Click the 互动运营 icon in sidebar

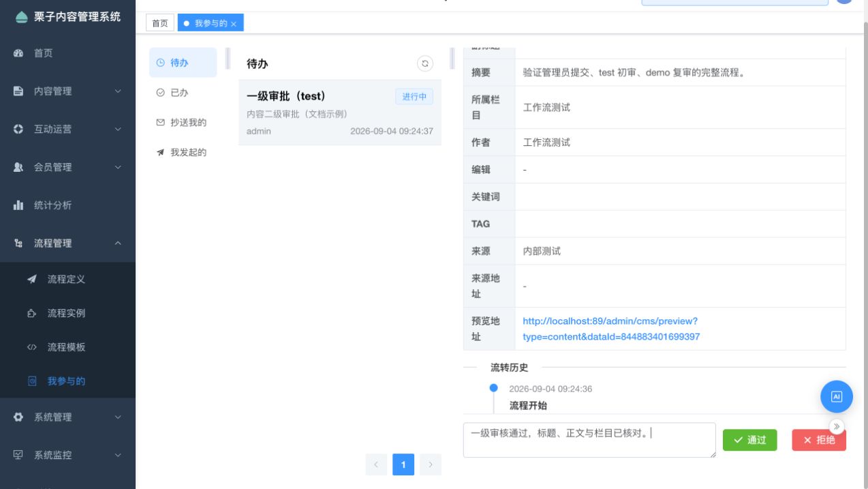point(18,129)
